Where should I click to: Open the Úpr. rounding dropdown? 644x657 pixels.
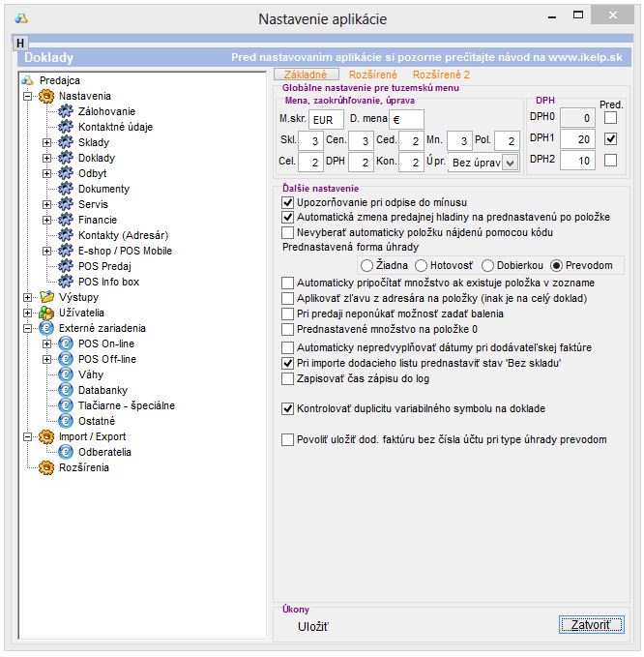coord(511,163)
